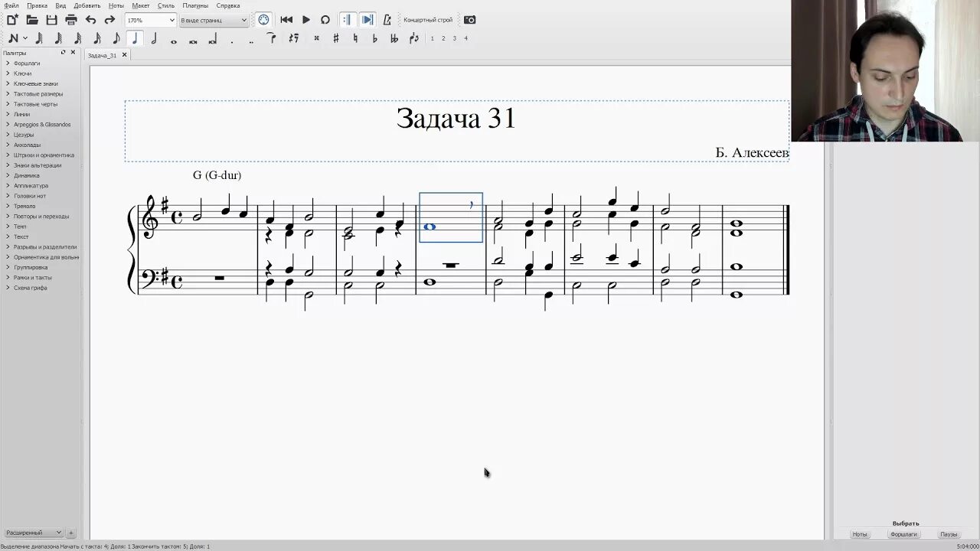Open the Стиль menu

pos(166,5)
